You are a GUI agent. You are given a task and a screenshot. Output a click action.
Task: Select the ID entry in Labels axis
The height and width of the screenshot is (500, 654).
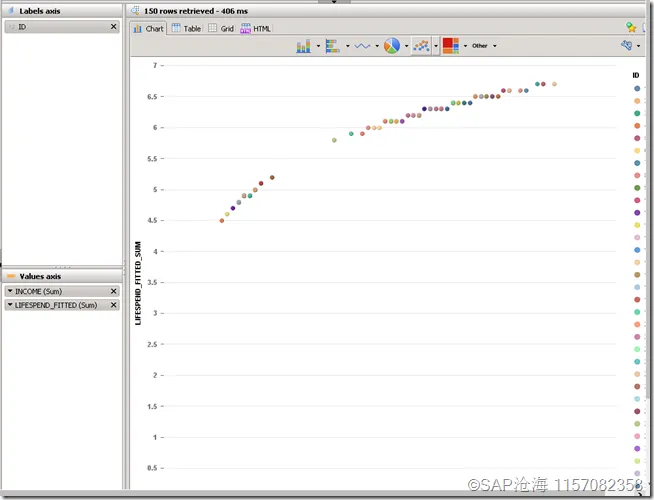pos(62,27)
